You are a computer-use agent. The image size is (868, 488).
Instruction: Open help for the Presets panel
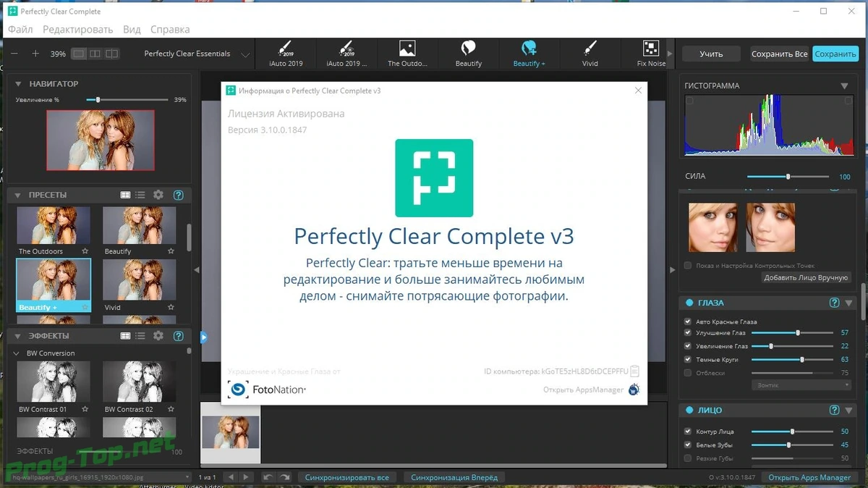coord(179,195)
